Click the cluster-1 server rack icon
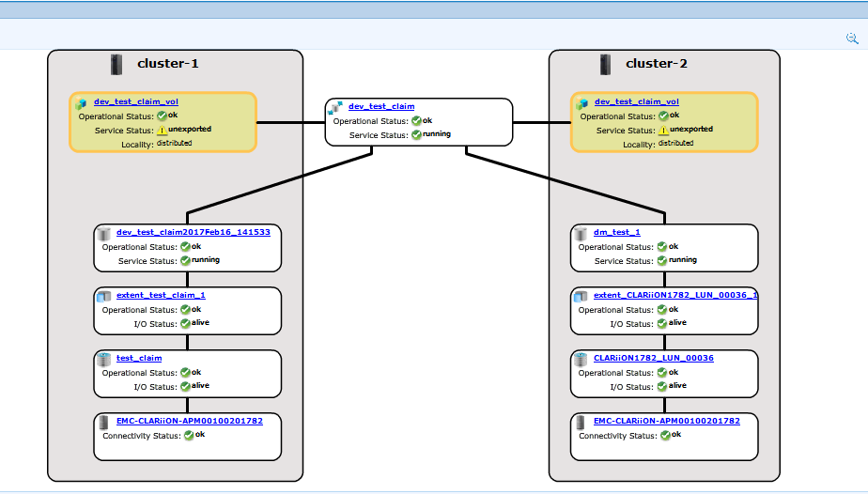The width and height of the screenshot is (868, 494). pyautogui.click(x=116, y=64)
